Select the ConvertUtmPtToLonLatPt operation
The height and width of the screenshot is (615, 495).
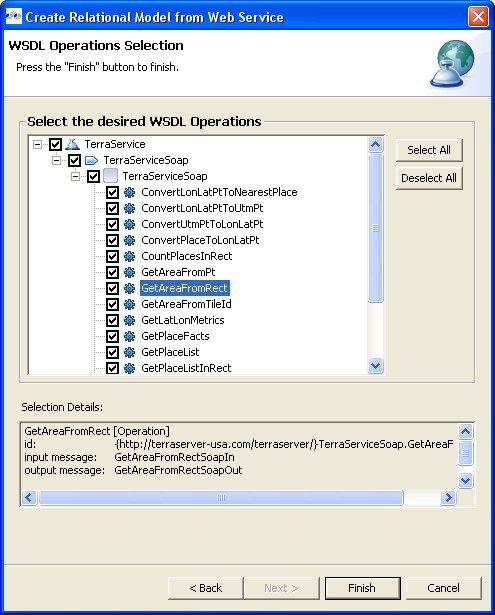tap(202, 224)
